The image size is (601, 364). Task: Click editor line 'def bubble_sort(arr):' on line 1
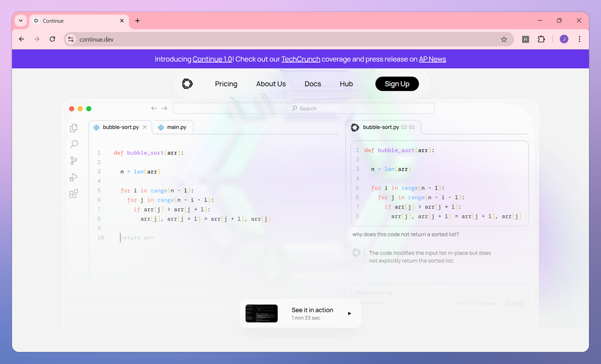[149, 153]
